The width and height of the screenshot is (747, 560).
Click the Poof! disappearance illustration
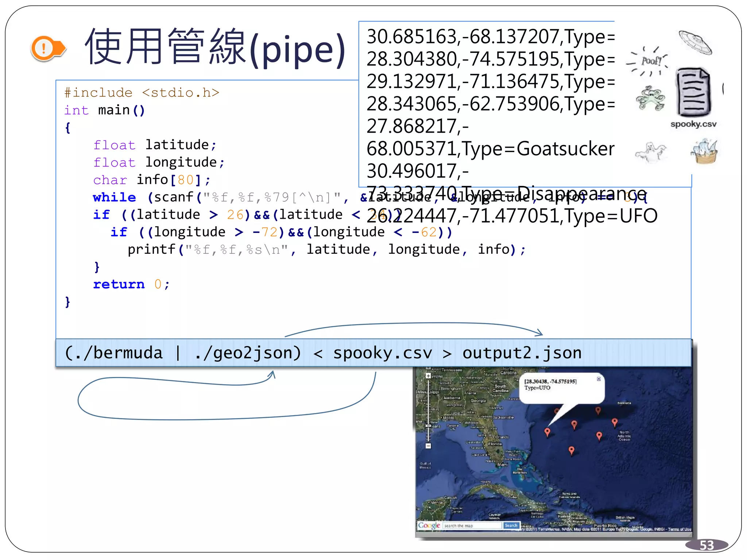point(647,61)
